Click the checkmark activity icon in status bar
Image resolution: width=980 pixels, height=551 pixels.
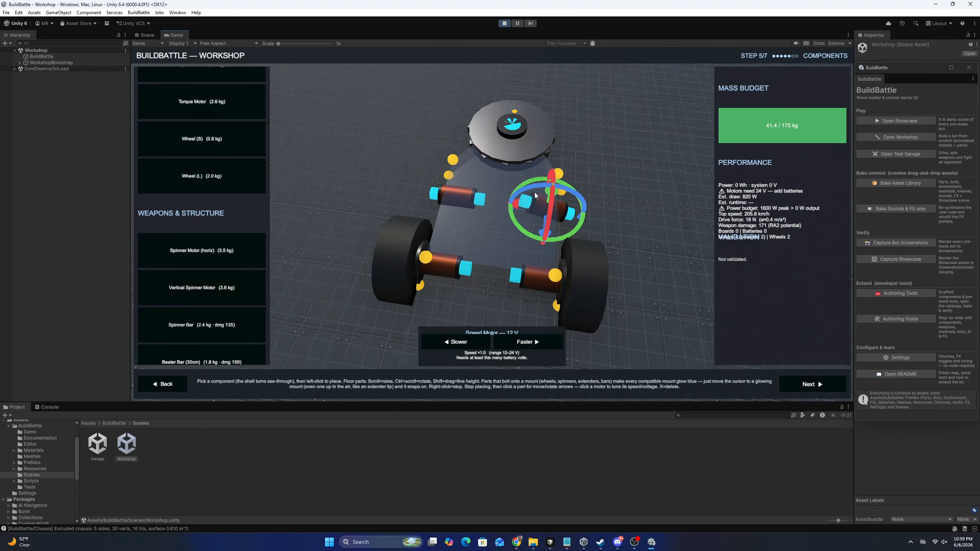975,529
